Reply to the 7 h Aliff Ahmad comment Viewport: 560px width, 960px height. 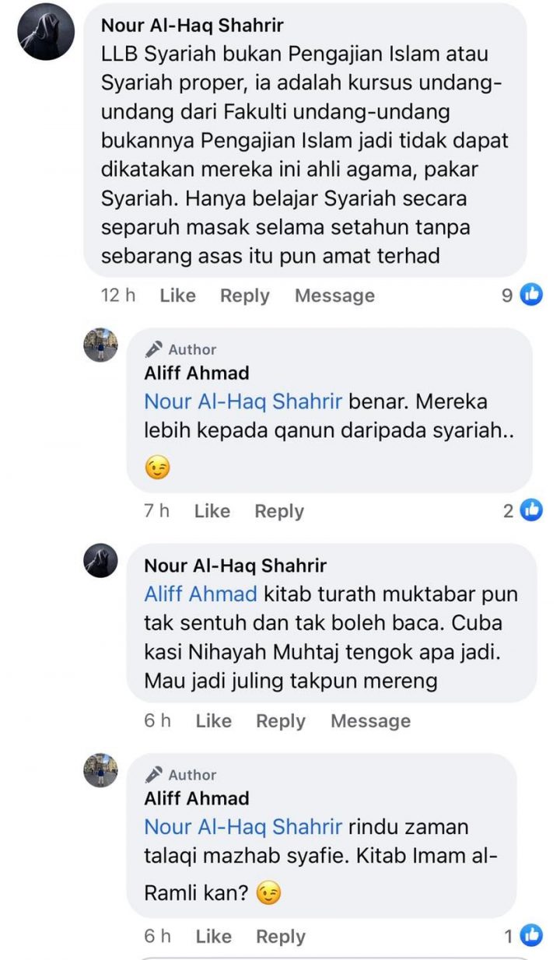[x=279, y=511]
